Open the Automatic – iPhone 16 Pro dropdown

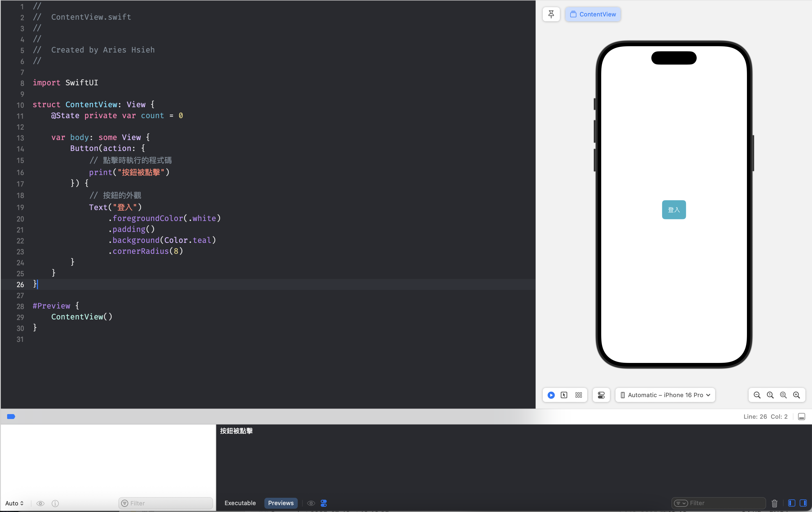pyautogui.click(x=665, y=395)
